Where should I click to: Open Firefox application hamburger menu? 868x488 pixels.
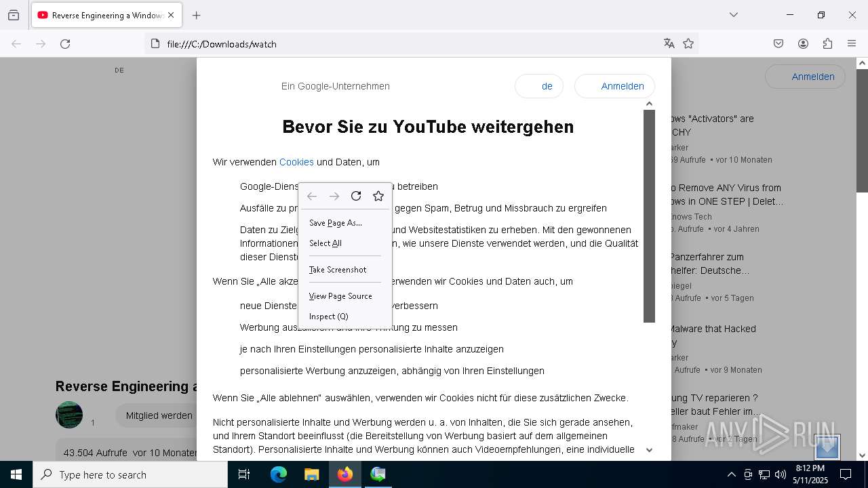click(x=852, y=44)
